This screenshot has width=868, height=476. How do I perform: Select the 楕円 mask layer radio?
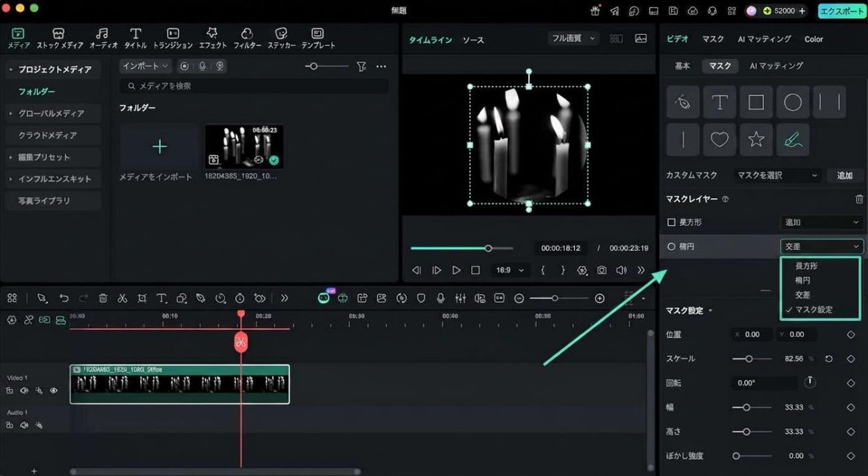pos(672,247)
